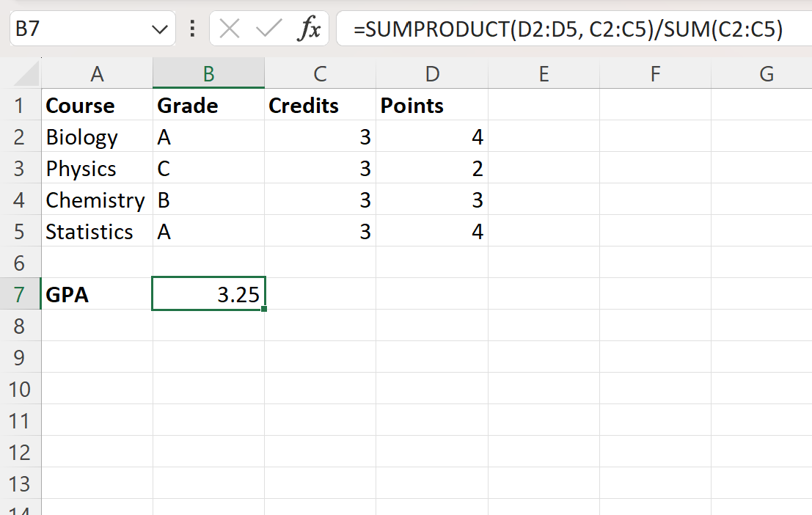Image resolution: width=812 pixels, height=515 pixels.
Task: Expand the Name Box dropdown arrow
Action: coord(159,29)
